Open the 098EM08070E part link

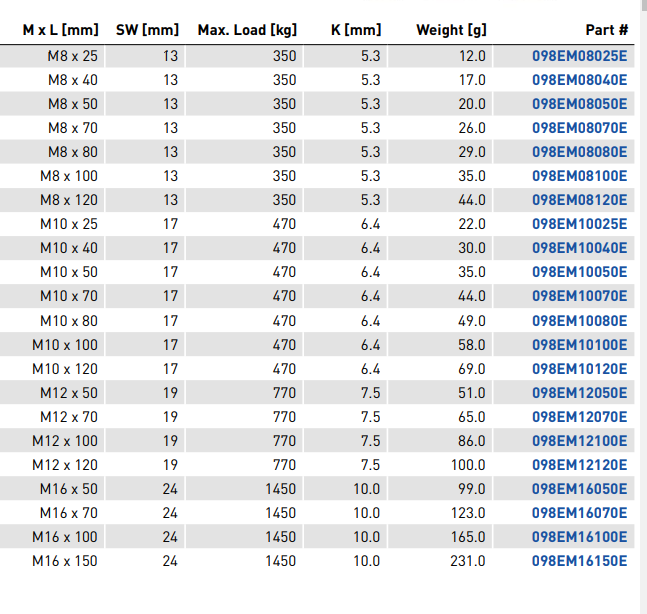[x=579, y=128]
